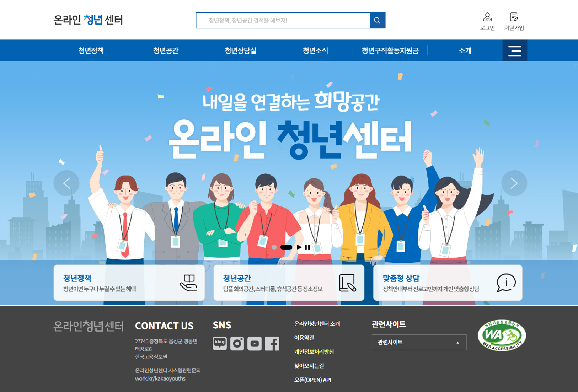Open the 청년구직활동지원금 menu item

[390, 51]
